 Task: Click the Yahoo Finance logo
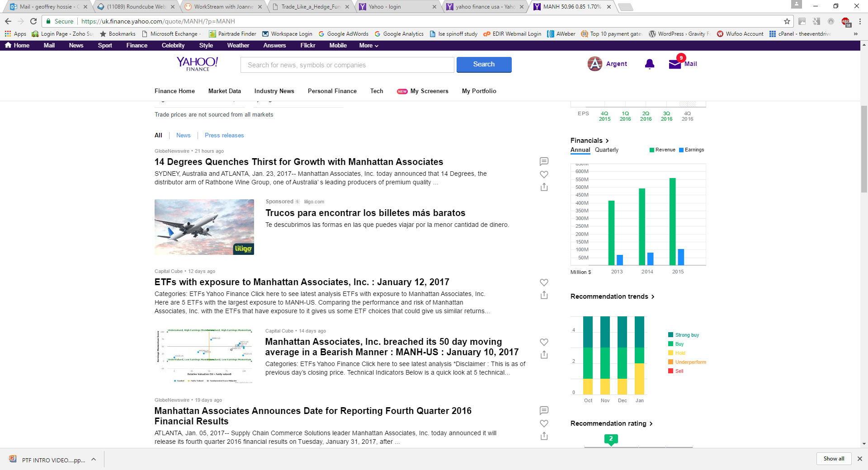[x=197, y=64]
